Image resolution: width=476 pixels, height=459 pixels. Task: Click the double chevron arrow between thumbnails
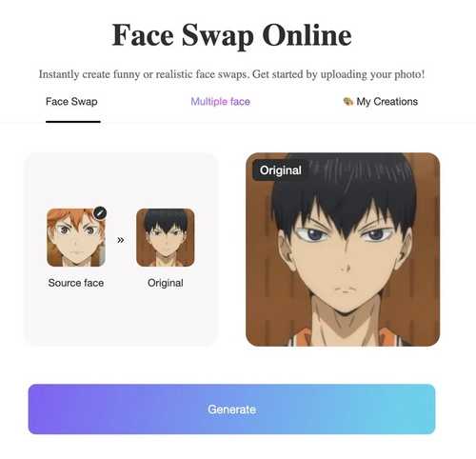tap(121, 240)
